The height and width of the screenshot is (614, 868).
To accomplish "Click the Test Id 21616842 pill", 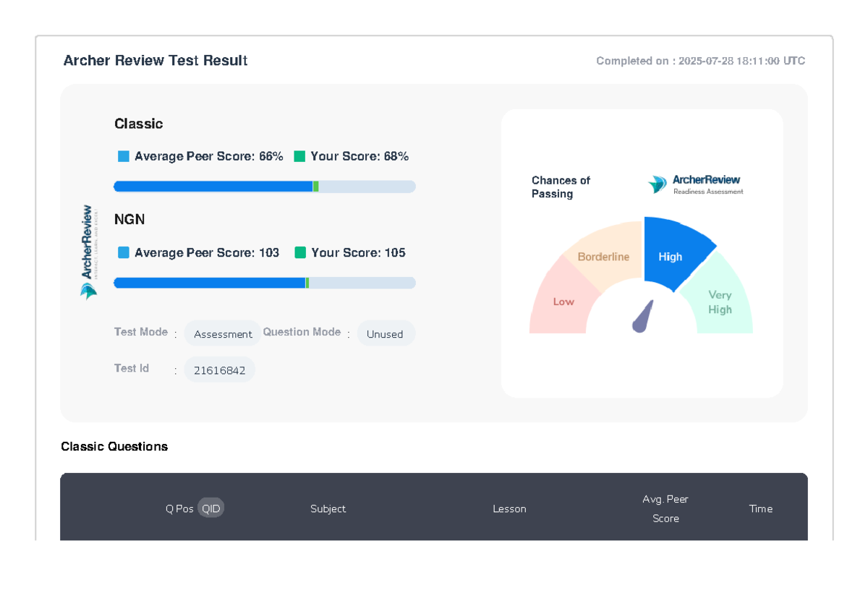I will (x=219, y=370).
